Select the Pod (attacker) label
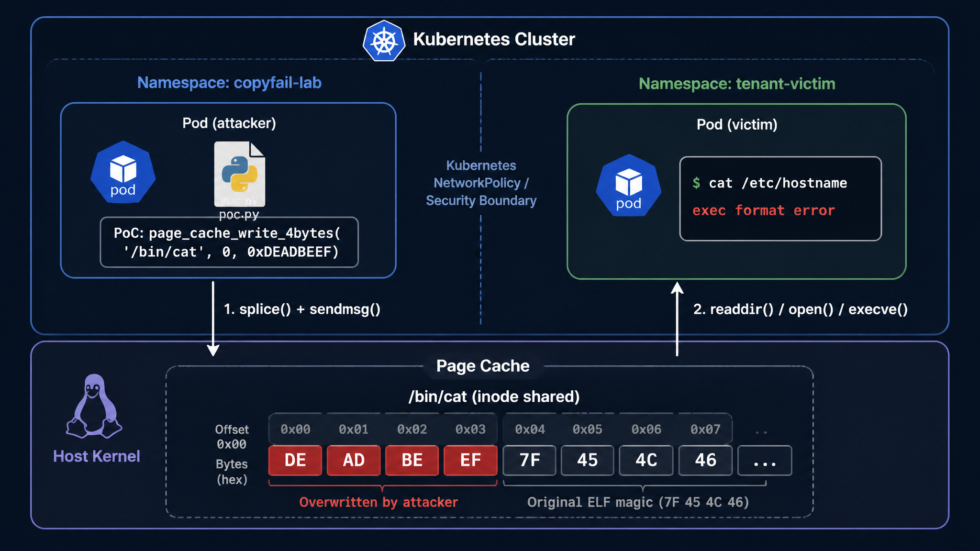Image resolution: width=980 pixels, height=551 pixels. (x=229, y=123)
